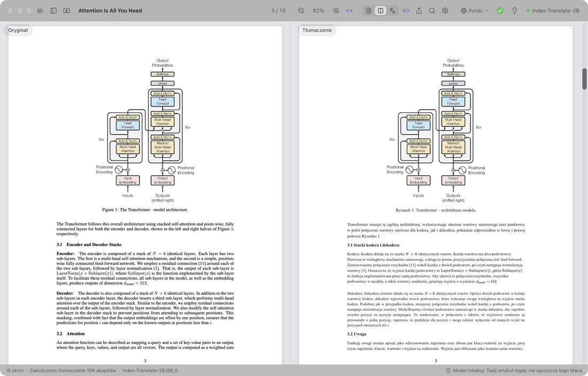
Task: Click "Model lokalny" privacy notice text
Action: pyautogui.click(x=517, y=370)
